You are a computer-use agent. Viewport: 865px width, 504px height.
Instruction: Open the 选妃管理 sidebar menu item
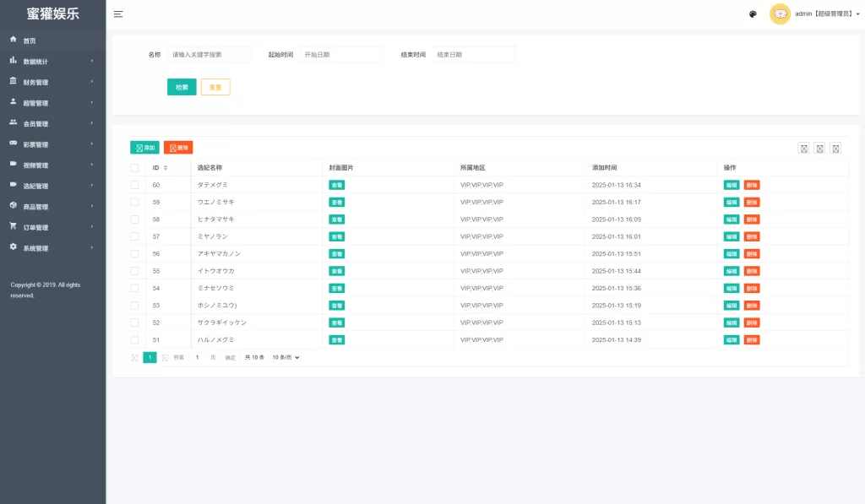tap(35, 186)
